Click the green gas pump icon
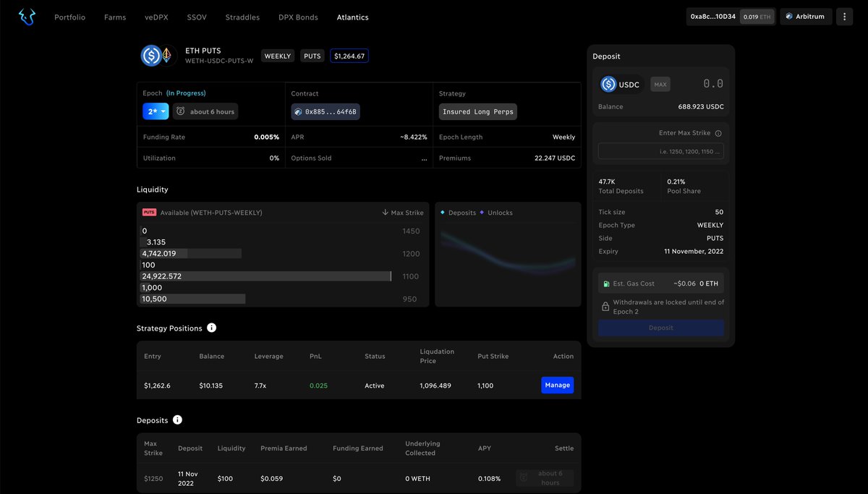This screenshot has height=494, width=868. pyautogui.click(x=606, y=284)
